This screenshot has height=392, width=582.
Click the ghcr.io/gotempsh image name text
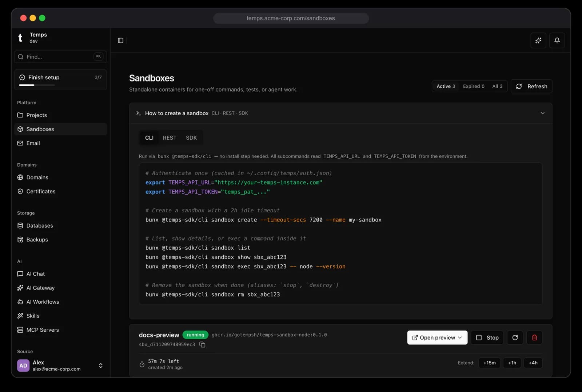[x=269, y=335]
